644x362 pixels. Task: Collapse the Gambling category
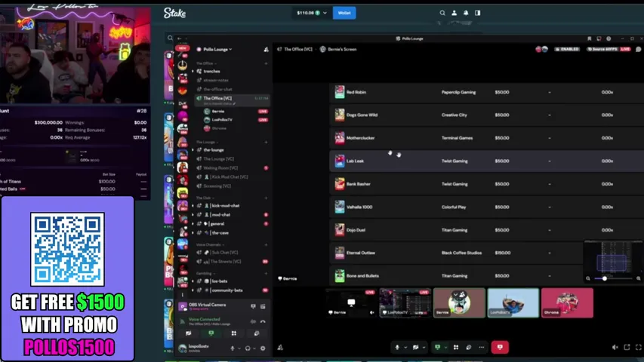tap(205, 273)
